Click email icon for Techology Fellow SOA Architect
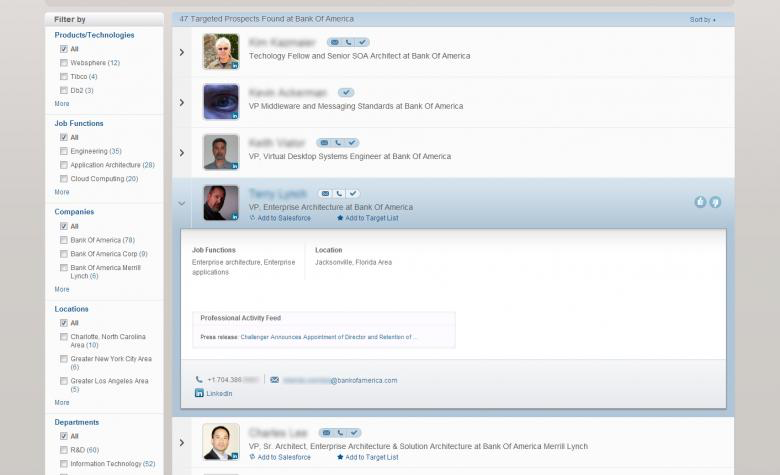 (x=335, y=42)
